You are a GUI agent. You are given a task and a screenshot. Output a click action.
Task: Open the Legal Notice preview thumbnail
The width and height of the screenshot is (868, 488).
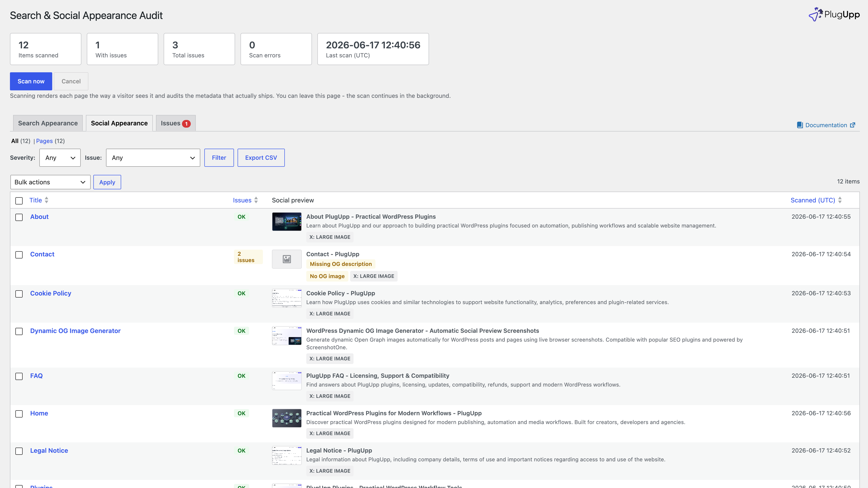287,455
